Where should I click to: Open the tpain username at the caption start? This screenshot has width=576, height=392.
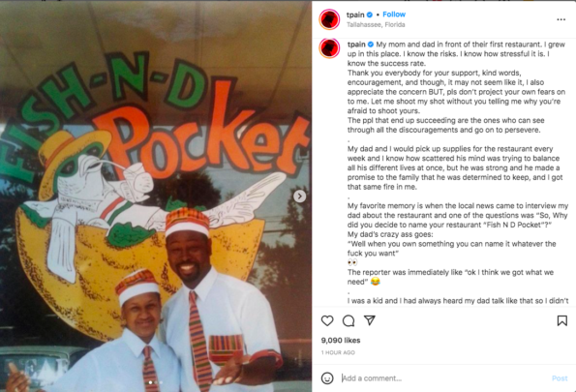pyautogui.click(x=356, y=45)
